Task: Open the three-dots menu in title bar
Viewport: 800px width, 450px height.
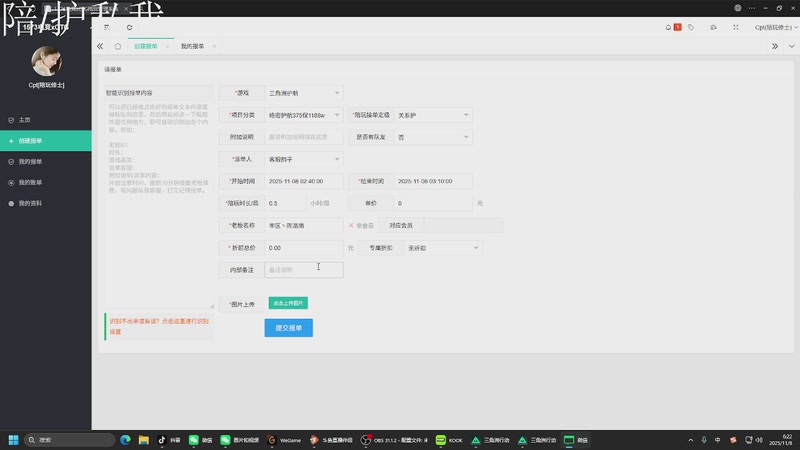Action: click(752, 8)
